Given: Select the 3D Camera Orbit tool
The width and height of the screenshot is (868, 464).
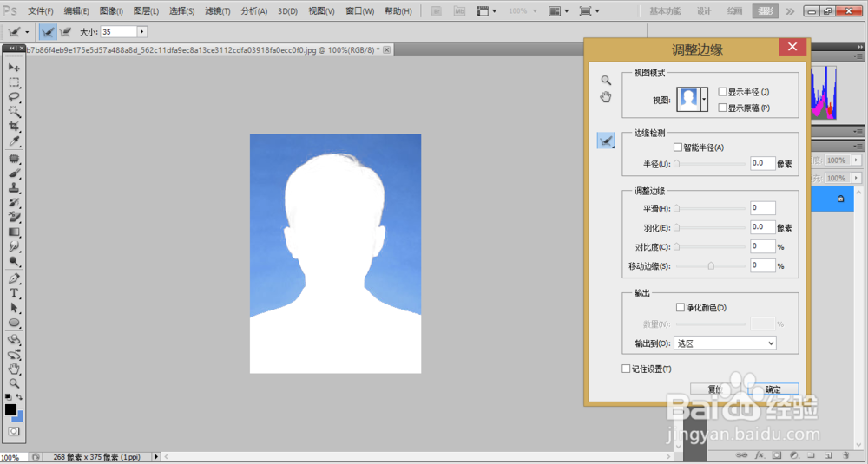Looking at the screenshot, I should click(14, 355).
